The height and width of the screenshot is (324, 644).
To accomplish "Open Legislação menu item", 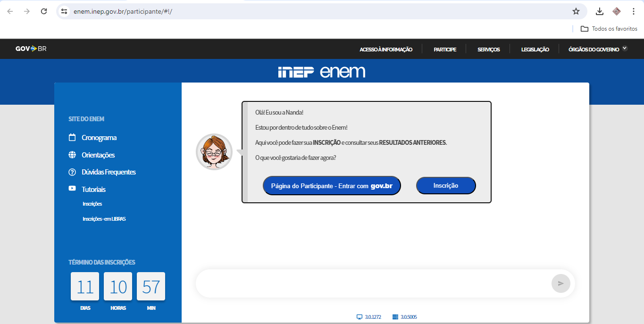I will click(x=535, y=50).
